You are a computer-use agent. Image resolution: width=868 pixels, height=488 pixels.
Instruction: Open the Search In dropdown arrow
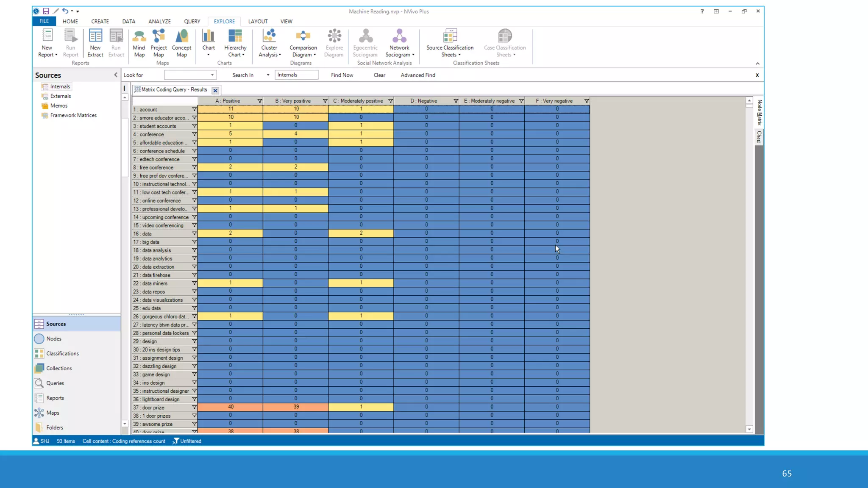click(268, 75)
